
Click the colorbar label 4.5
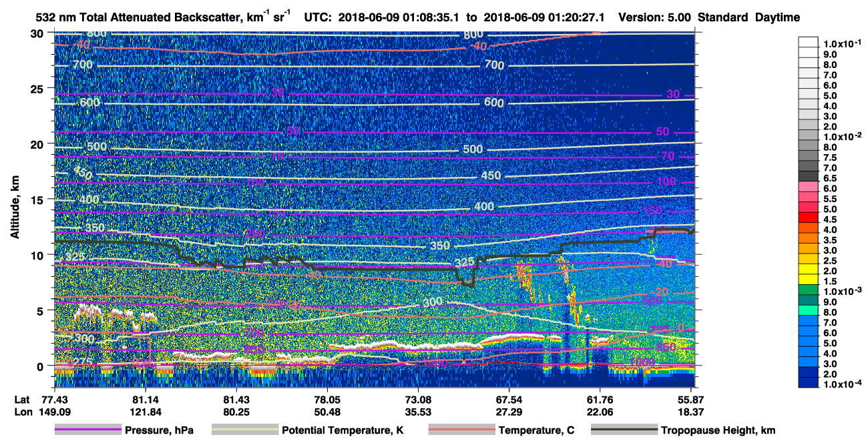(x=831, y=219)
